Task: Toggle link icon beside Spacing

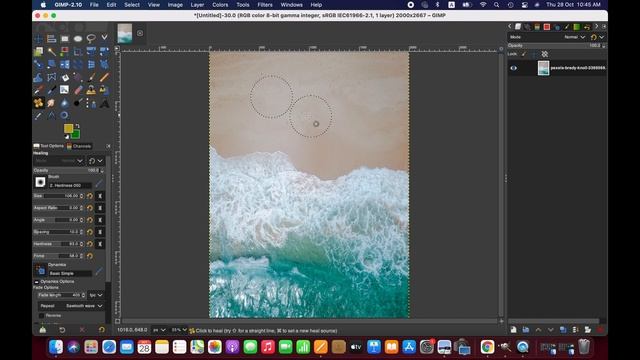Action: tap(100, 232)
